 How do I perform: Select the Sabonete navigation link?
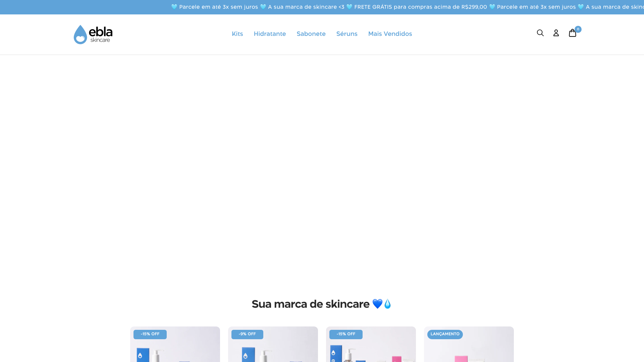(x=311, y=34)
